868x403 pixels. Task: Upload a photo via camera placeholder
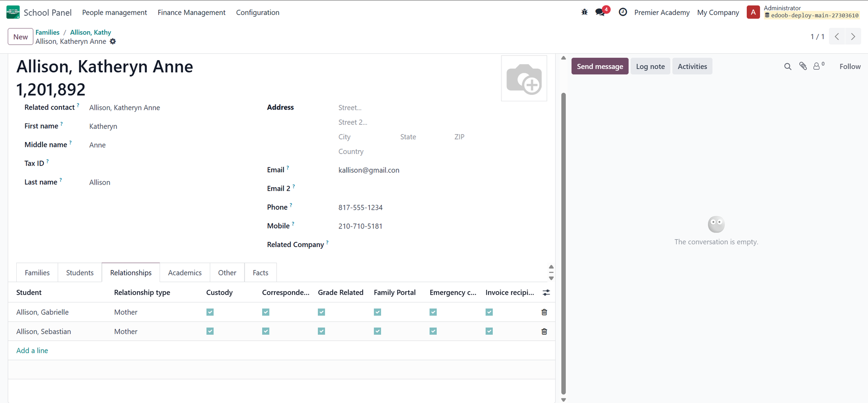(x=524, y=79)
